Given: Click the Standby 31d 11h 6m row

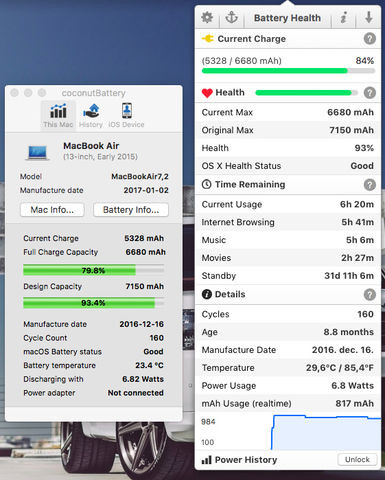Looking at the screenshot, I should 288,276.
